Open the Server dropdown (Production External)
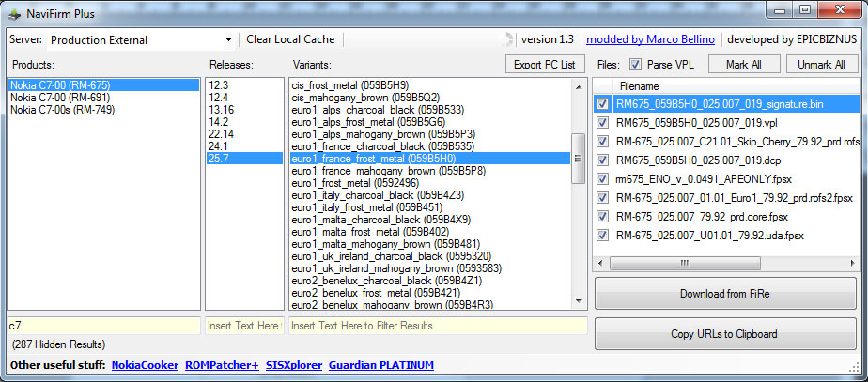 point(141,39)
